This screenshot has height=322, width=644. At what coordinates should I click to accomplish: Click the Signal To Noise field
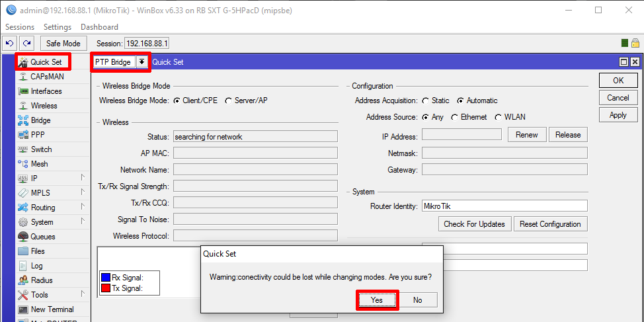point(255,219)
